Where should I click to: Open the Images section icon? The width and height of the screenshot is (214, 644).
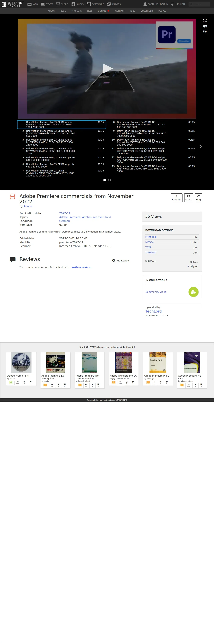point(109,4)
